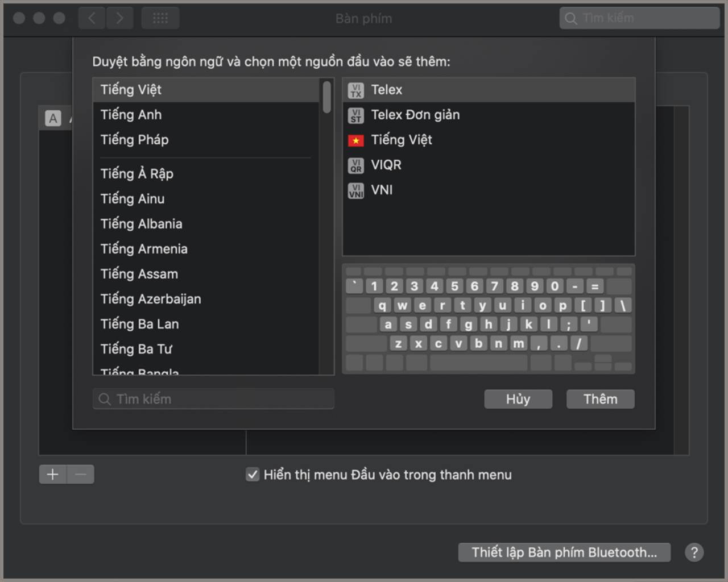Viewport: 728px width, 582px height.
Task: Pick the VIQR input source icon
Action: tap(356, 165)
